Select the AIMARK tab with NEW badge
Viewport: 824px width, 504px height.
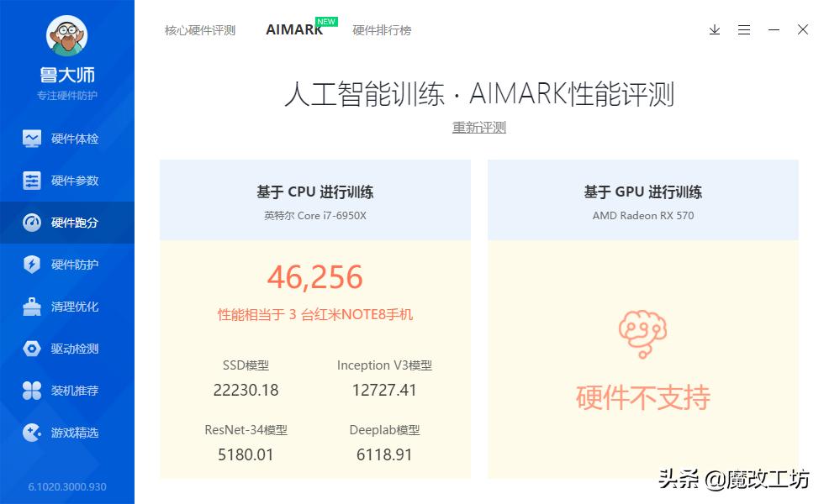point(293,29)
